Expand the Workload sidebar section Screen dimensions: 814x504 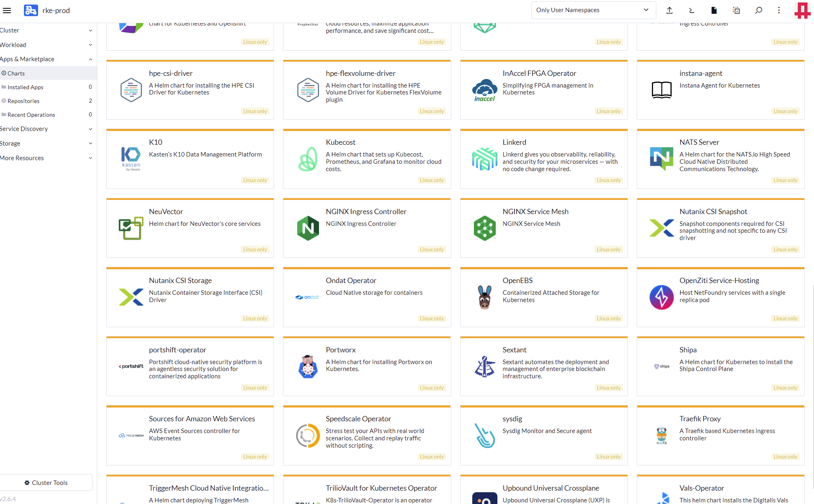click(47, 45)
